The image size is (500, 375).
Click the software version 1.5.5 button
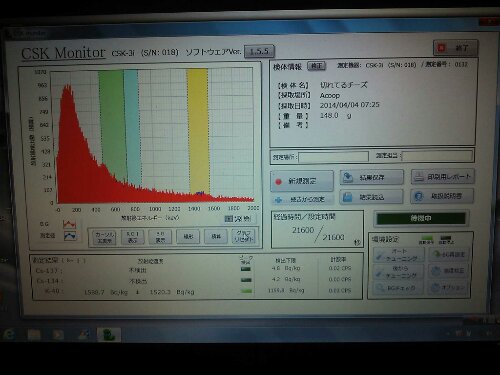[x=259, y=51]
